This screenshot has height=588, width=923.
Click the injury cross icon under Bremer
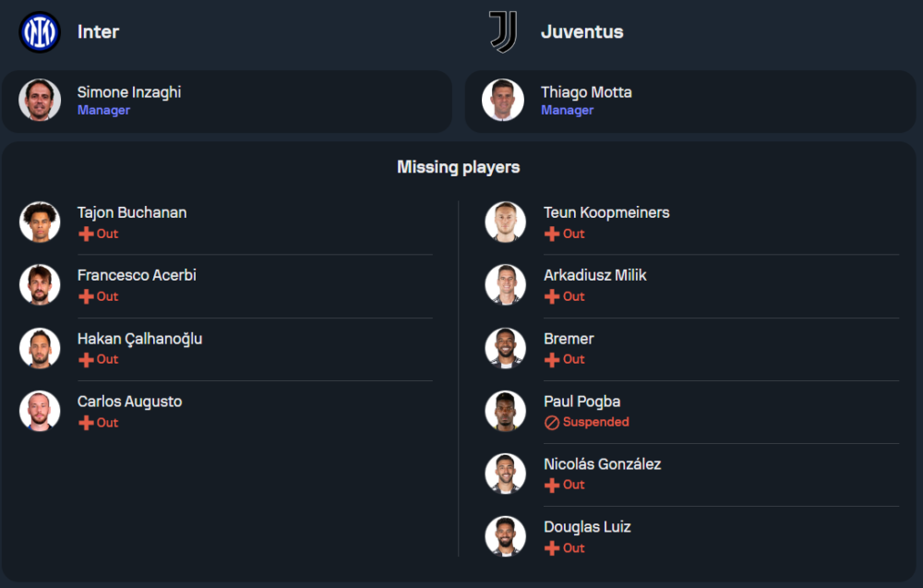(x=552, y=360)
